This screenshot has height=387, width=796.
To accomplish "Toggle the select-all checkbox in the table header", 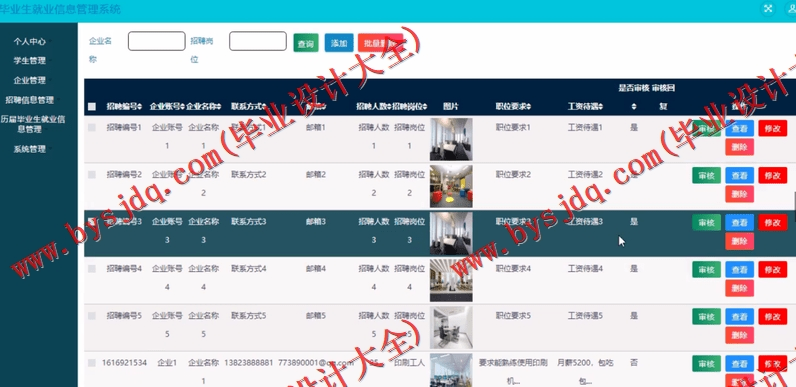I will tap(92, 107).
